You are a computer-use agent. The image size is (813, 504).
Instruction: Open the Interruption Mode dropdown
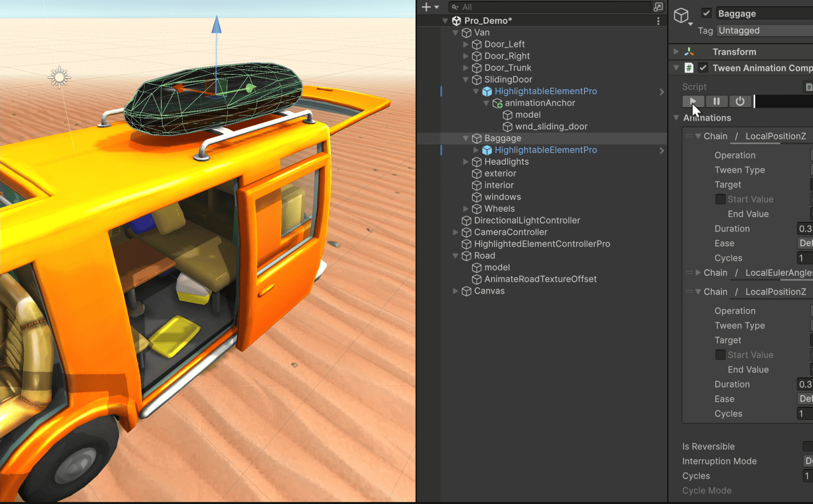point(808,461)
